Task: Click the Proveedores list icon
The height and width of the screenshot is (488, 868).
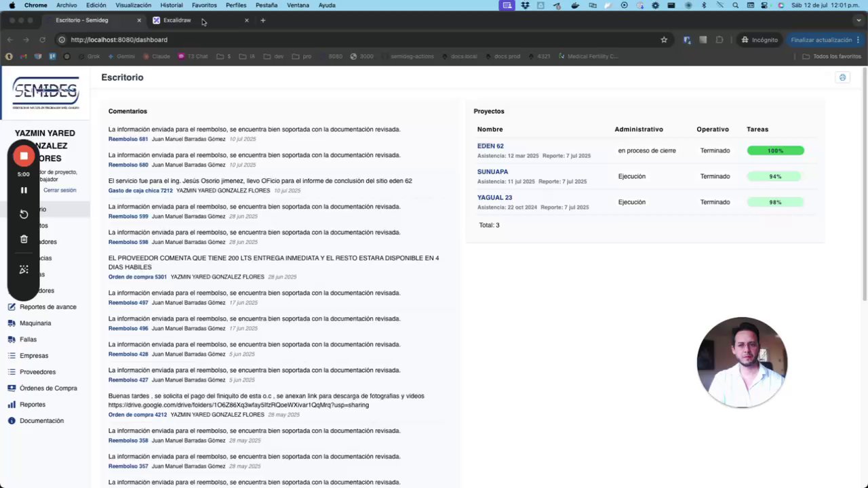Action: click(12, 372)
